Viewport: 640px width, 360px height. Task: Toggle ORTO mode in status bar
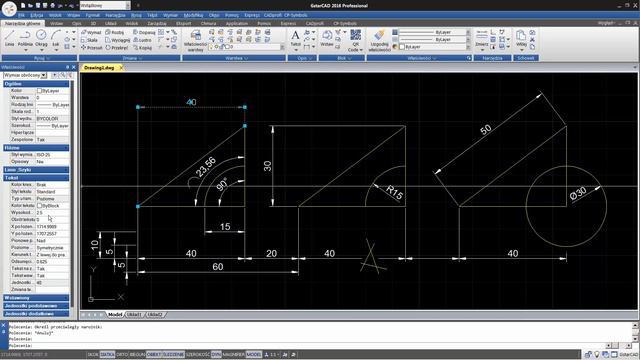tap(122, 355)
